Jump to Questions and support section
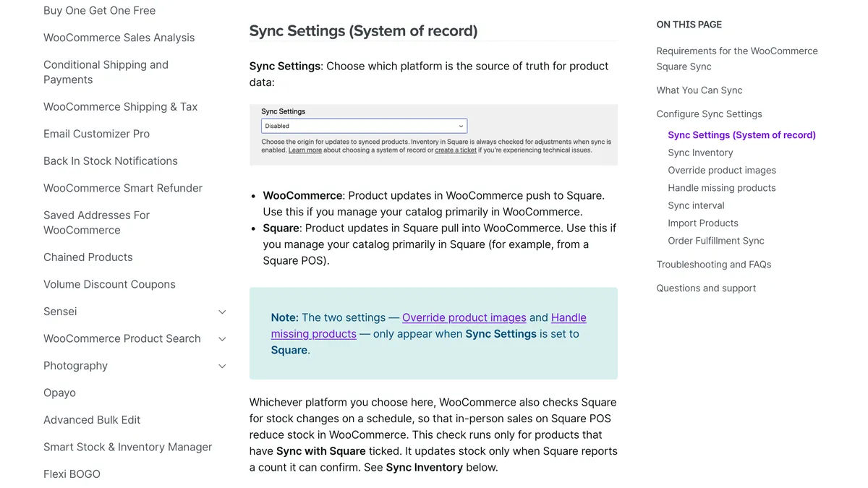This screenshot has height=488, width=868. (706, 288)
